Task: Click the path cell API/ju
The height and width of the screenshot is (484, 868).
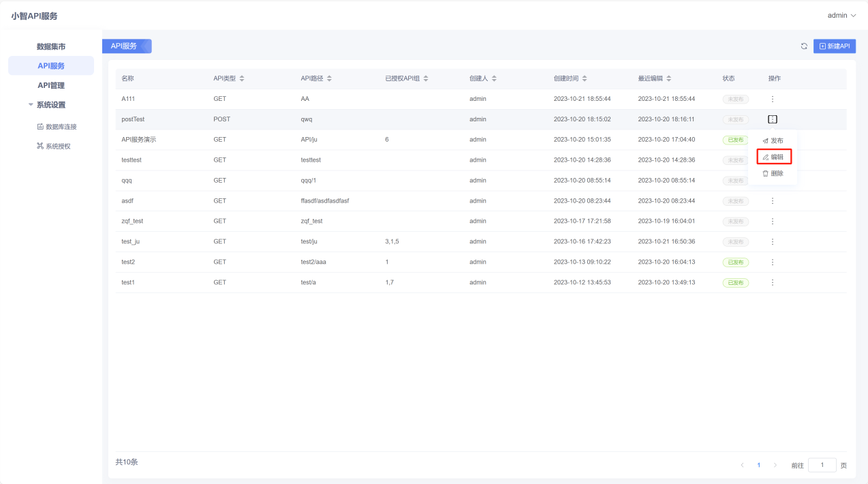Action: [x=309, y=140]
